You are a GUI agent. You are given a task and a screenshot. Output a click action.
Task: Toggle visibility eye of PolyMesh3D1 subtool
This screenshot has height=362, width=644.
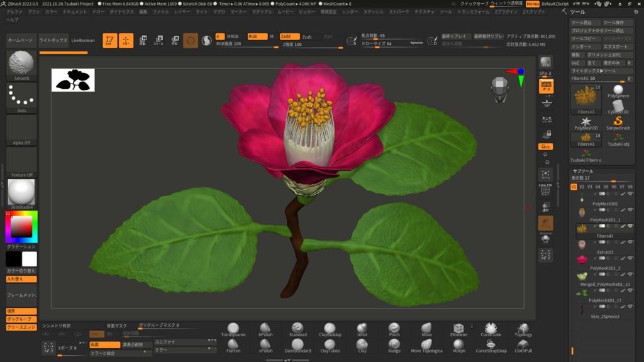click(630, 194)
